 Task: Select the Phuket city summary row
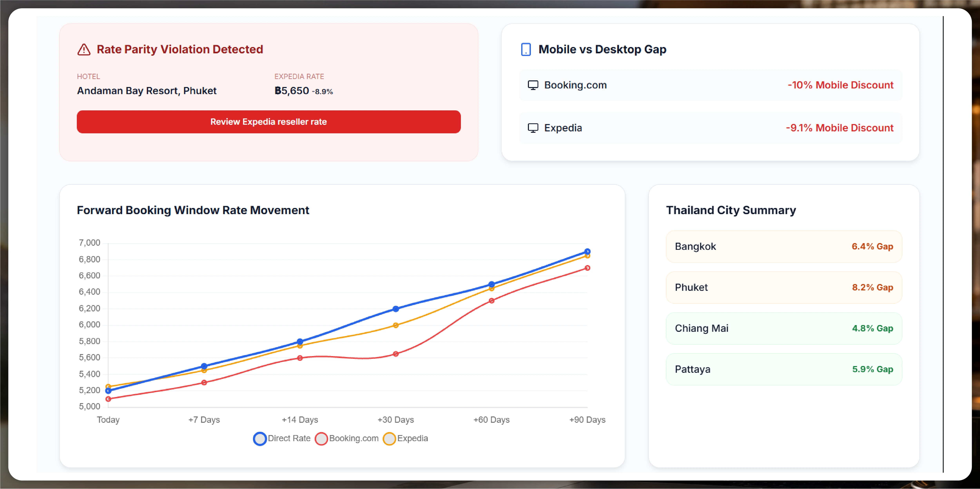(784, 287)
